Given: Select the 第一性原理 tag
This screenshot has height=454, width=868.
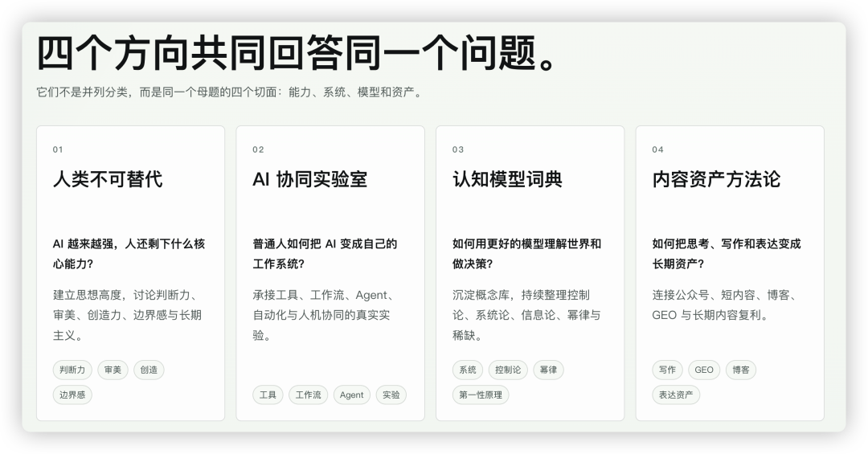Looking at the screenshot, I should tap(481, 395).
